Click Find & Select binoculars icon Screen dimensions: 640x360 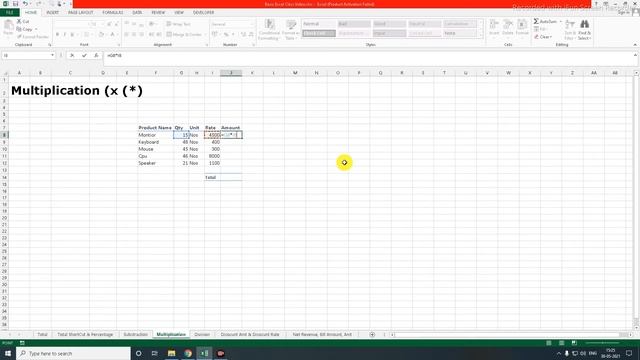point(584,25)
